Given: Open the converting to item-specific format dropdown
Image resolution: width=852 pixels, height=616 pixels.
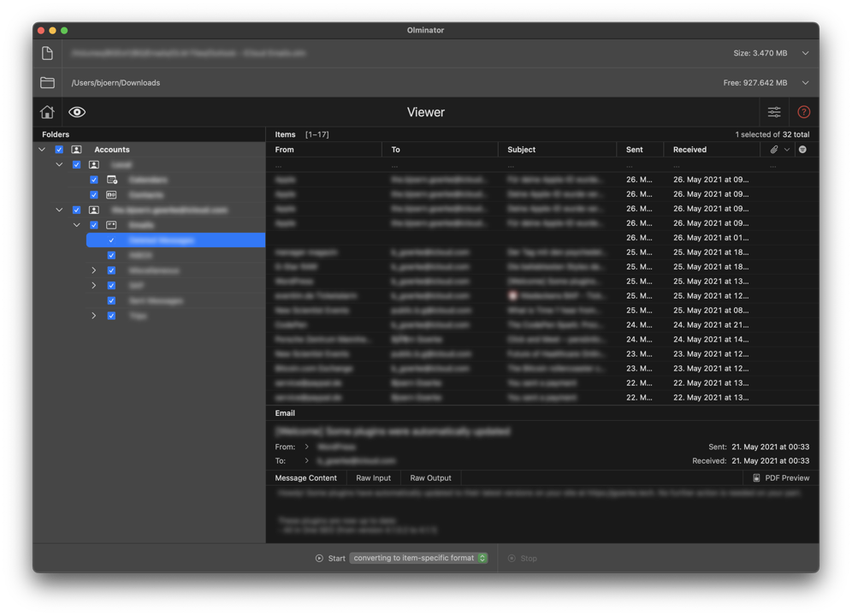Looking at the screenshot, I should (x=418, y=559).
